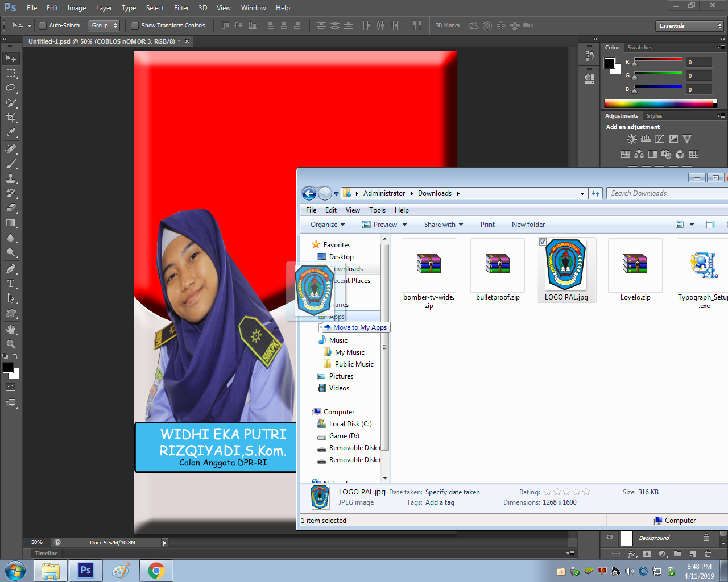Select the Lasso tool
This screenshot has width=728, height=582.
tap(11, 88)
